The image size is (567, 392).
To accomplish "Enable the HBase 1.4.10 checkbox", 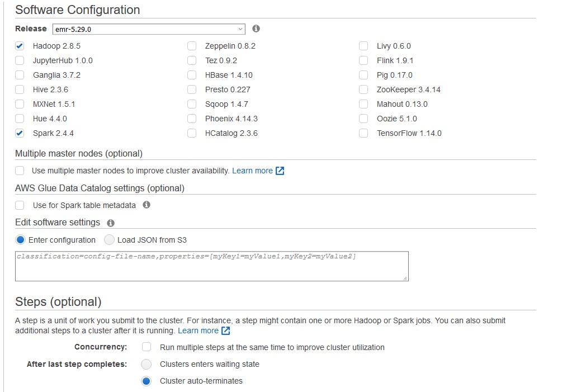I will [x=192, y=75].
